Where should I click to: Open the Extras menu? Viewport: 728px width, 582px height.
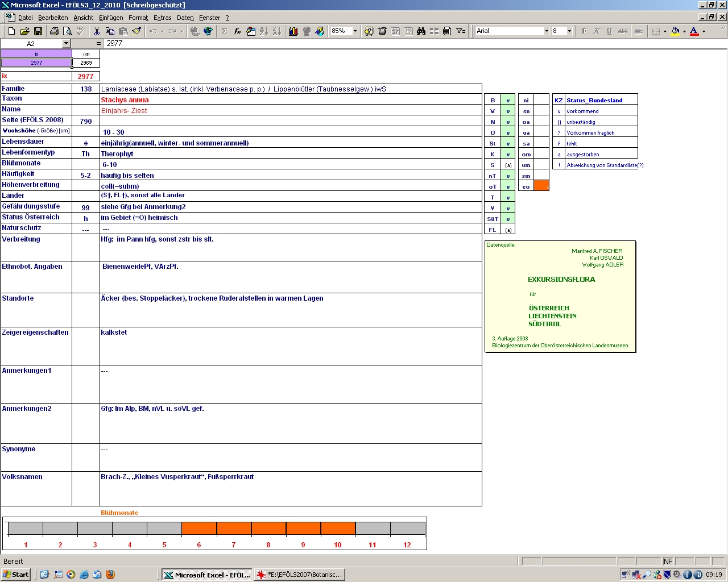click(x=163, y=18)
